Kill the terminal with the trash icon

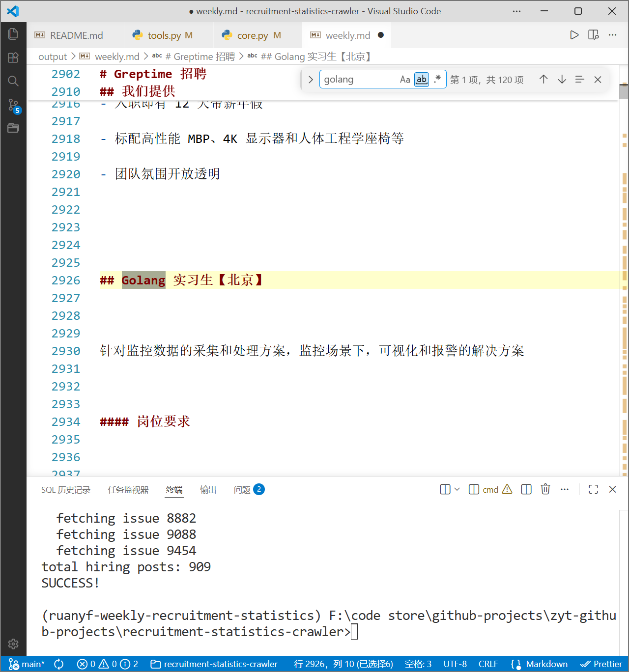click(545, 489)
